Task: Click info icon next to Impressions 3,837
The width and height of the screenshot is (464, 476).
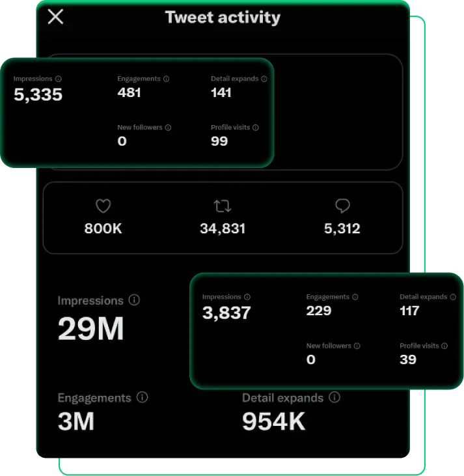Action: [247, 297]
